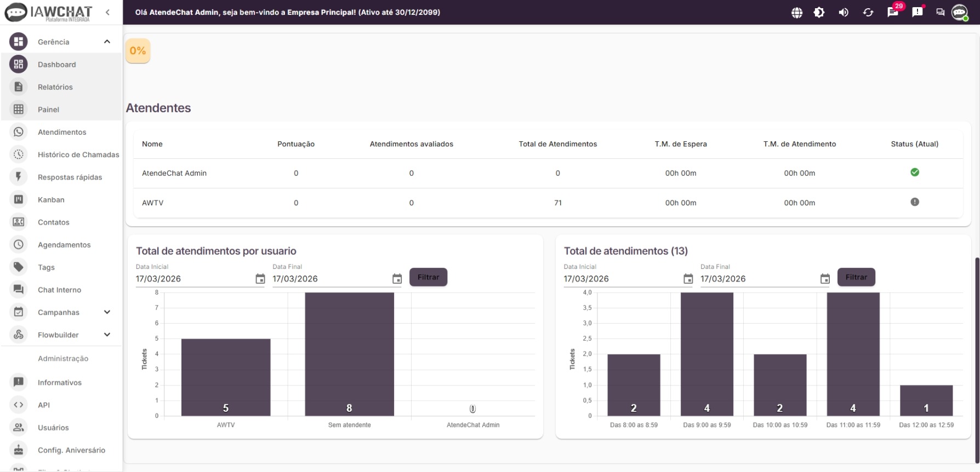Open calendar for Data Final in total chart
The height and width of the screenshot is (472, 980).
(825, 279)
